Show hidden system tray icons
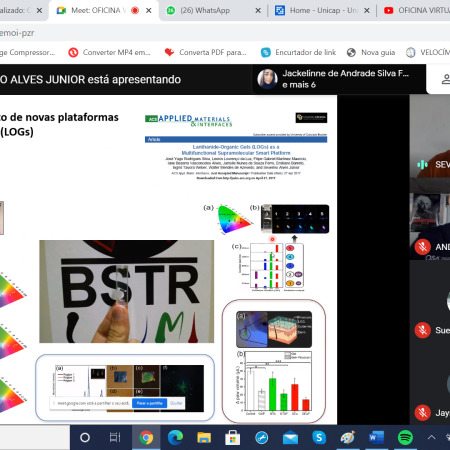Screen dimensions: 450x450 (x=432, y=437)
